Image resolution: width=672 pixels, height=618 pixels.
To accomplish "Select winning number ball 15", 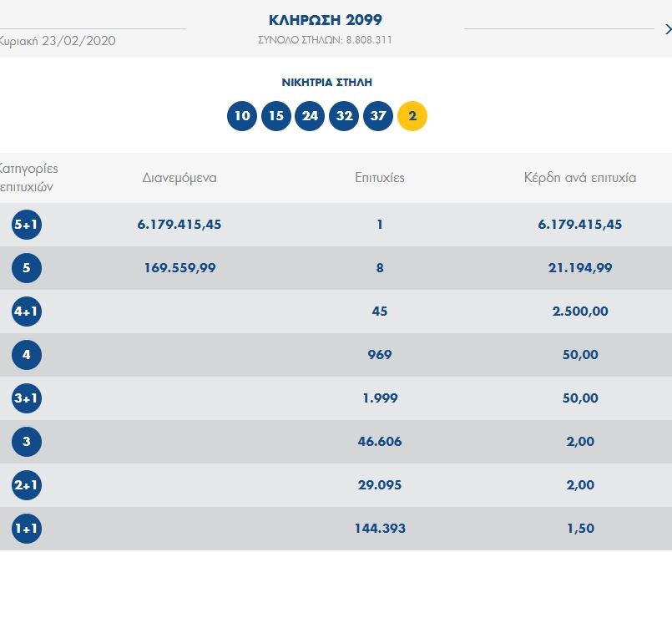I will [276, 116].
